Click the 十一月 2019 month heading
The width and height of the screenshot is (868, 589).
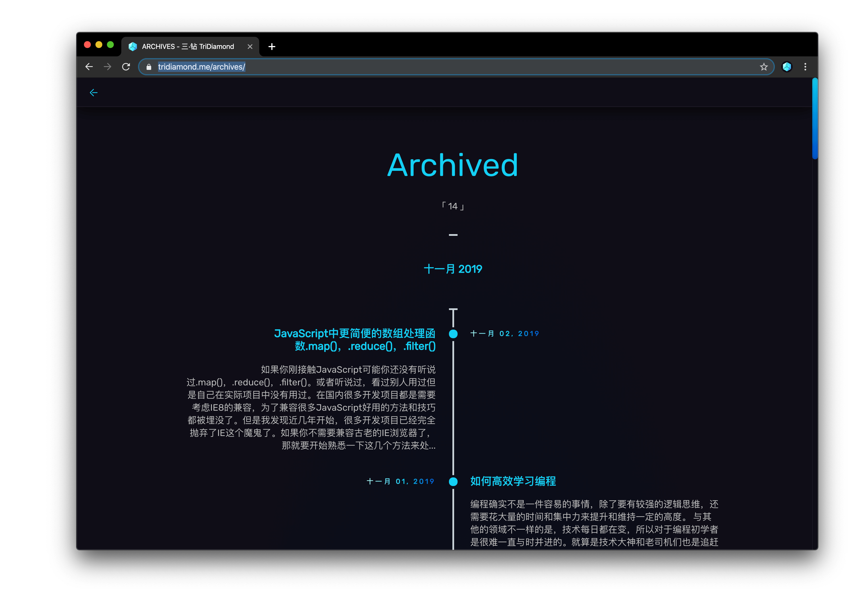click(453, 269)
